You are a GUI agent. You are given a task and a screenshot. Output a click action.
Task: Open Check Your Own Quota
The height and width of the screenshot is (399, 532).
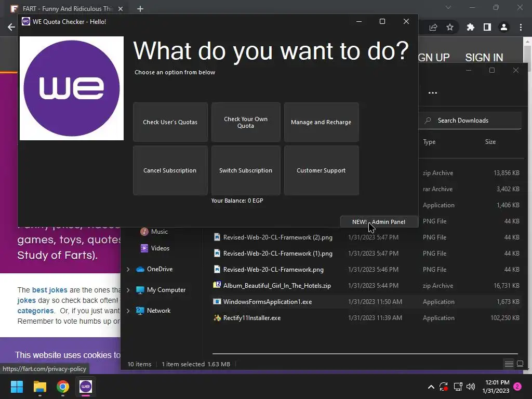(246, 122)
